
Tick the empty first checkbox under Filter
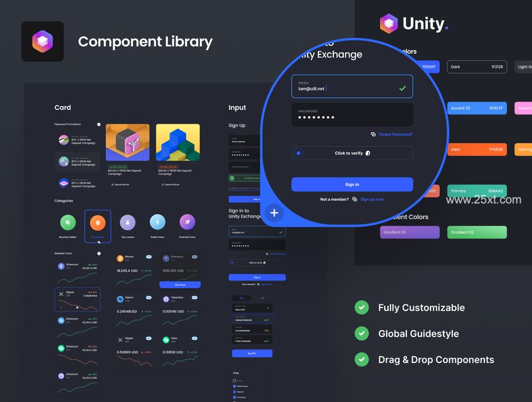coord(234,380)
